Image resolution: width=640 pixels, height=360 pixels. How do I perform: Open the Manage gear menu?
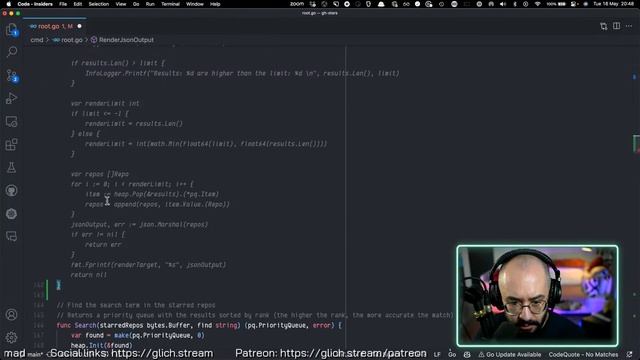[x=11, y=338]
